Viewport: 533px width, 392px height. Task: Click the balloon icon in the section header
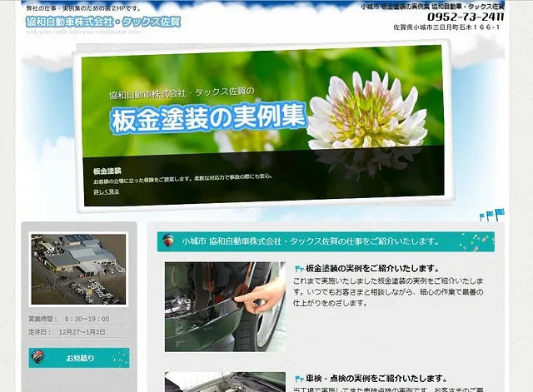168,241
